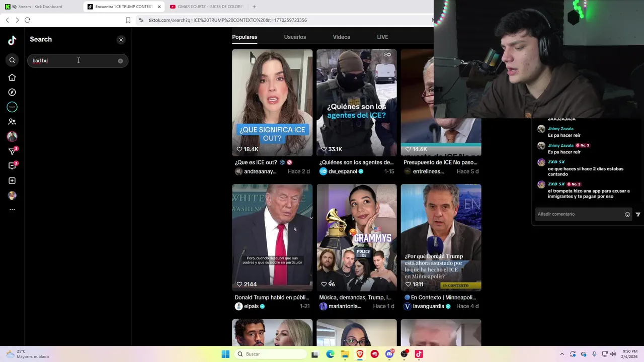This screenshot has height=362, width=644.
Task: Click the magnifier search icon in sidebar
Action: coord(12,60)
